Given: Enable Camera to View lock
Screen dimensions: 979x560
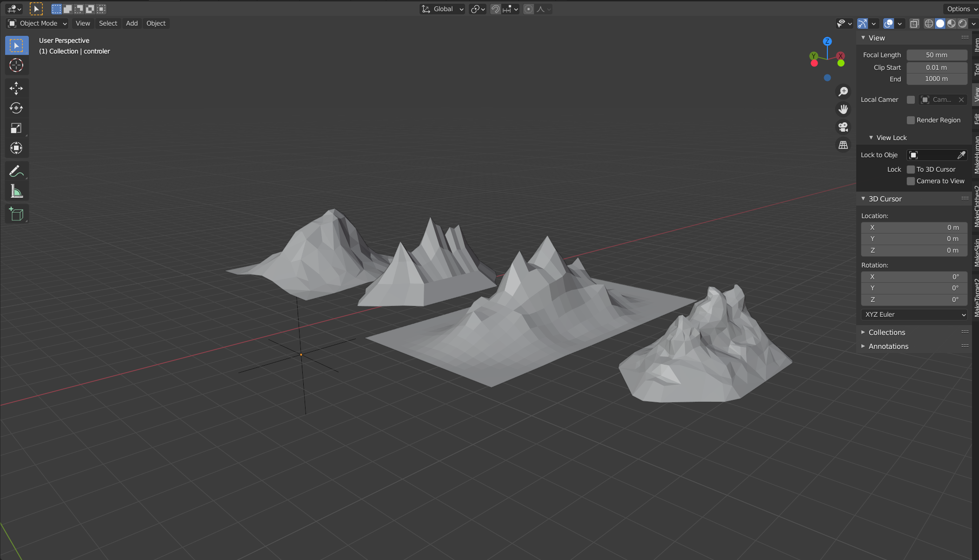Looking at the screenshot, I should click(x=911, y=181).
